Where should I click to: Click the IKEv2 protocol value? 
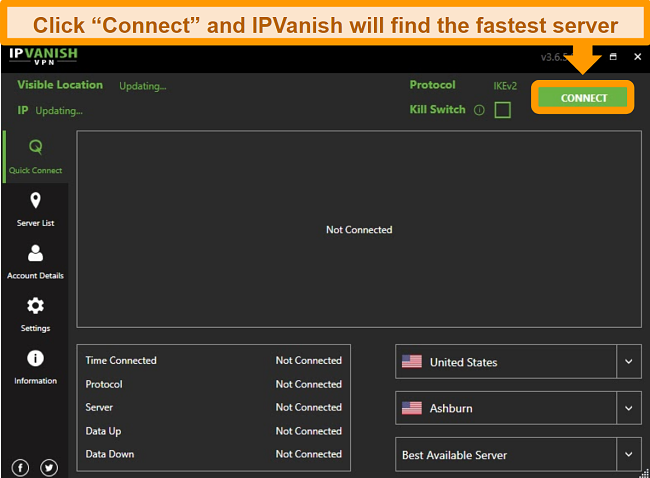click(x=505, y=86)
